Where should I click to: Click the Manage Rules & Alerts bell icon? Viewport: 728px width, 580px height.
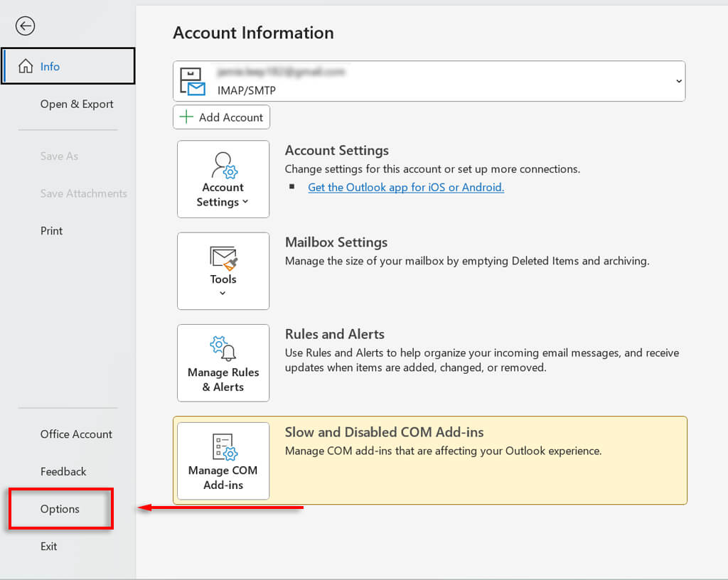coord(223,350)
